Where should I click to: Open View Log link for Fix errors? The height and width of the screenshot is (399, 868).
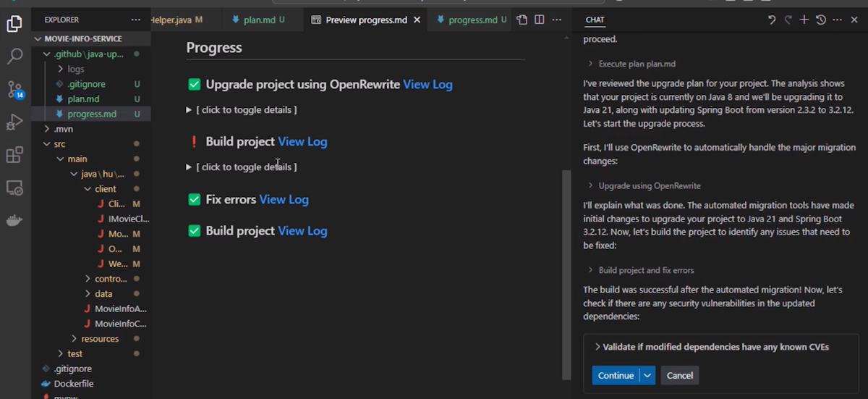coord(284,200)
